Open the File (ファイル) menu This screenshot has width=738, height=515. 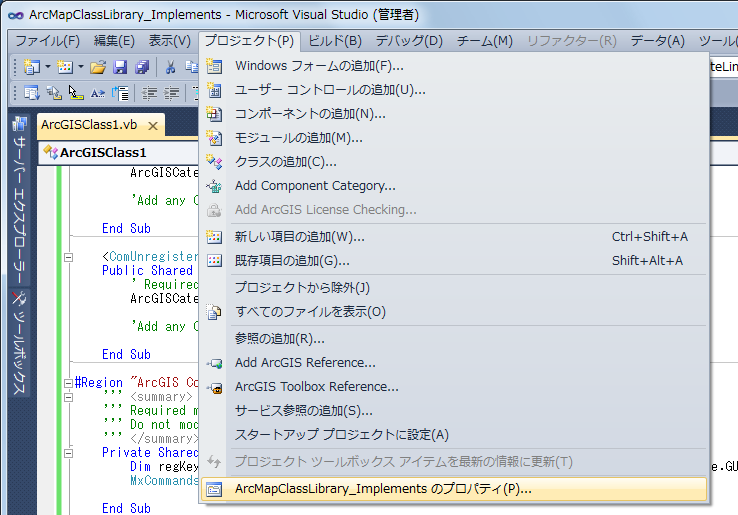48,41
